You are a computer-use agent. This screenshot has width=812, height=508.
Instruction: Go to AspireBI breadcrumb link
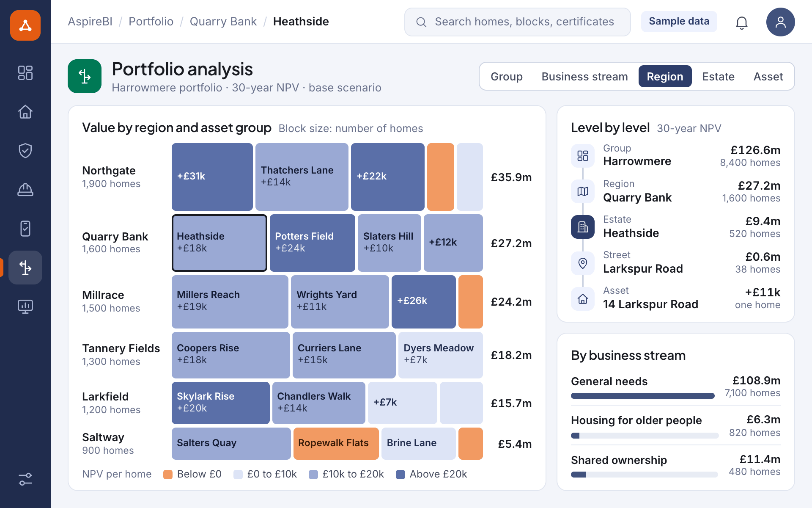click(x=90, y=22)
